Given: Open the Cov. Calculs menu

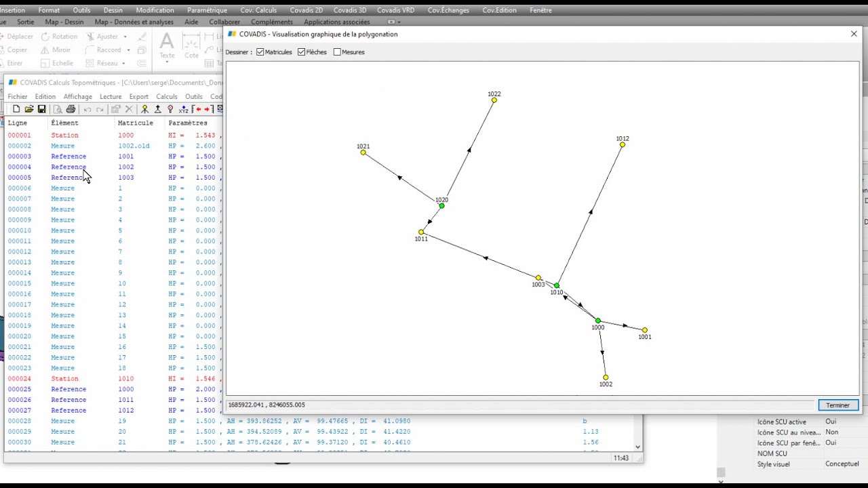Looking at the screenshot, I should [x=258, y=10].
